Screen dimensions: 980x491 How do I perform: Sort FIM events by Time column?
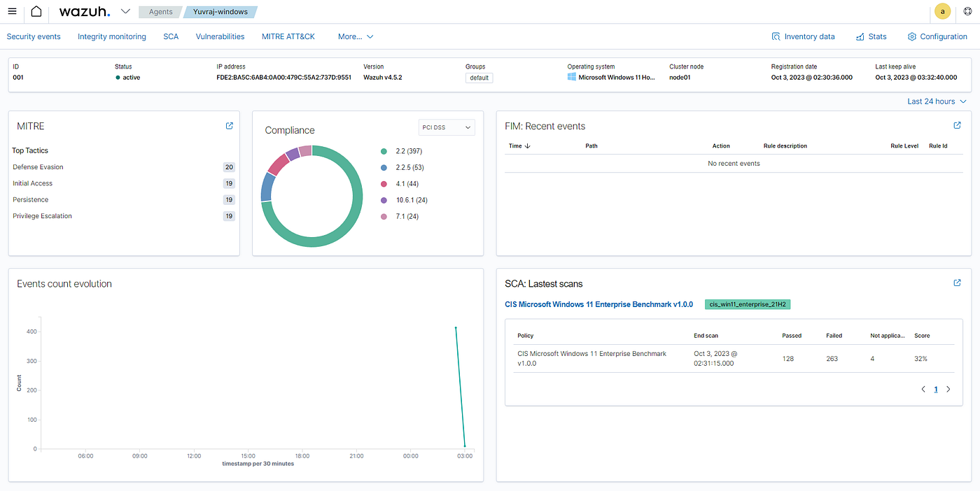pyautogui.click(x=519, y=146)
